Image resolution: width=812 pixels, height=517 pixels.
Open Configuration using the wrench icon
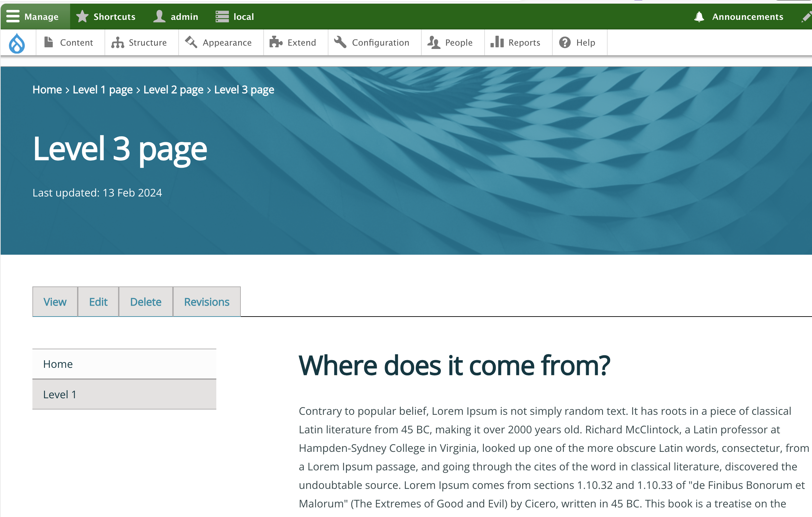340,42
